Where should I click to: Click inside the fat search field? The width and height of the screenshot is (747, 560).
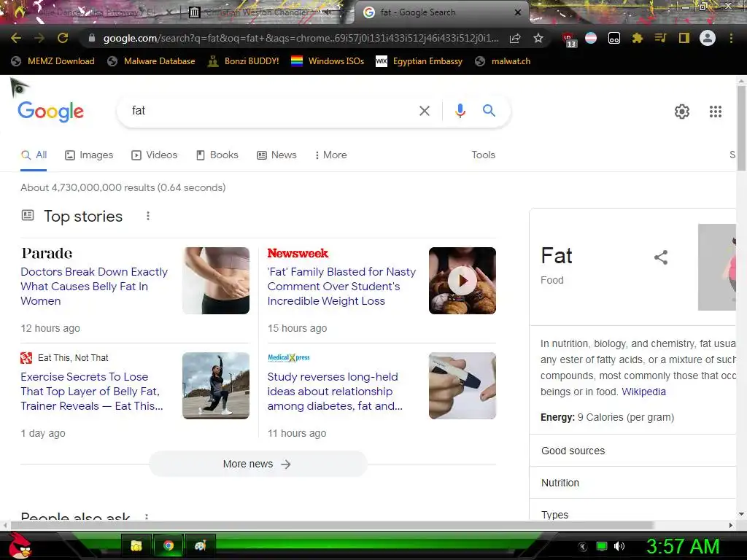click(x=271, y=111)
